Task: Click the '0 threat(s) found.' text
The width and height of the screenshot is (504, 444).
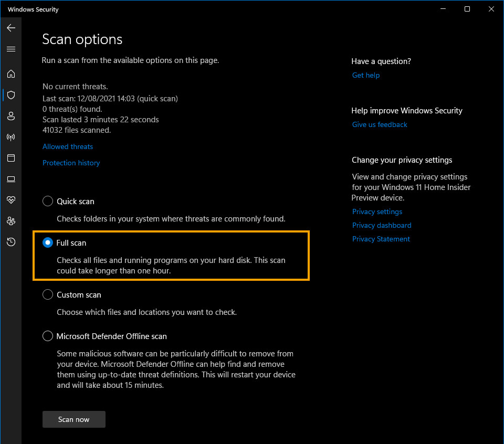Action: coord(72,109)
